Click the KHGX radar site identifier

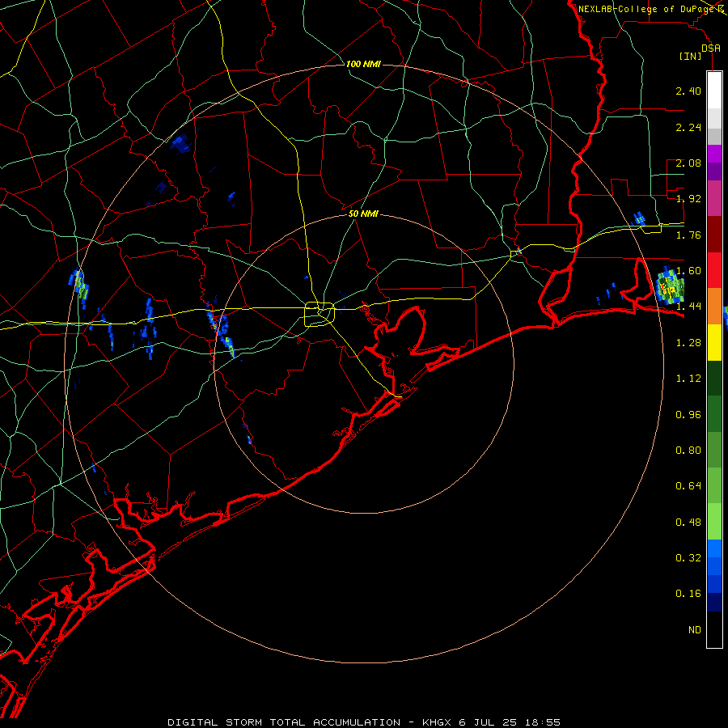click(x=437, y=722)
